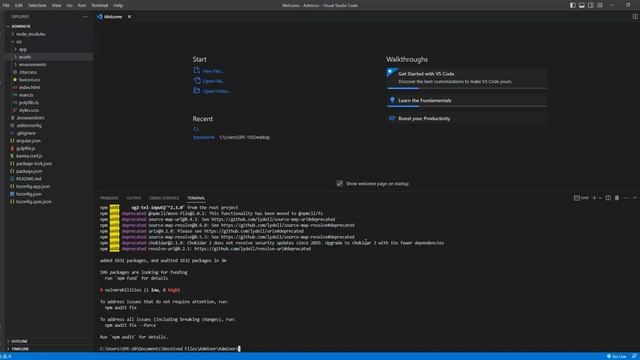Click the Open File... link
Image resolution: width=640 pixels, height=360 pixels.
(x=213, y=81)
